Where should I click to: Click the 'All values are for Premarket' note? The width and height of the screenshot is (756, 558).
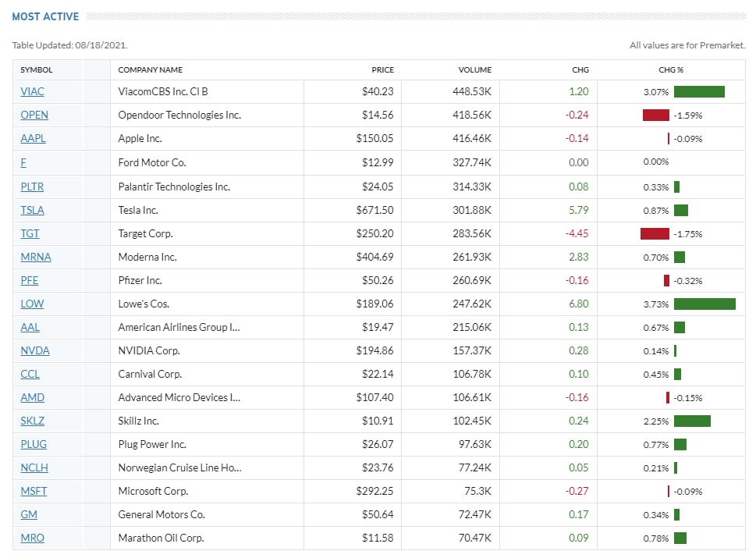pyautogui.click(x=687, y=45)
